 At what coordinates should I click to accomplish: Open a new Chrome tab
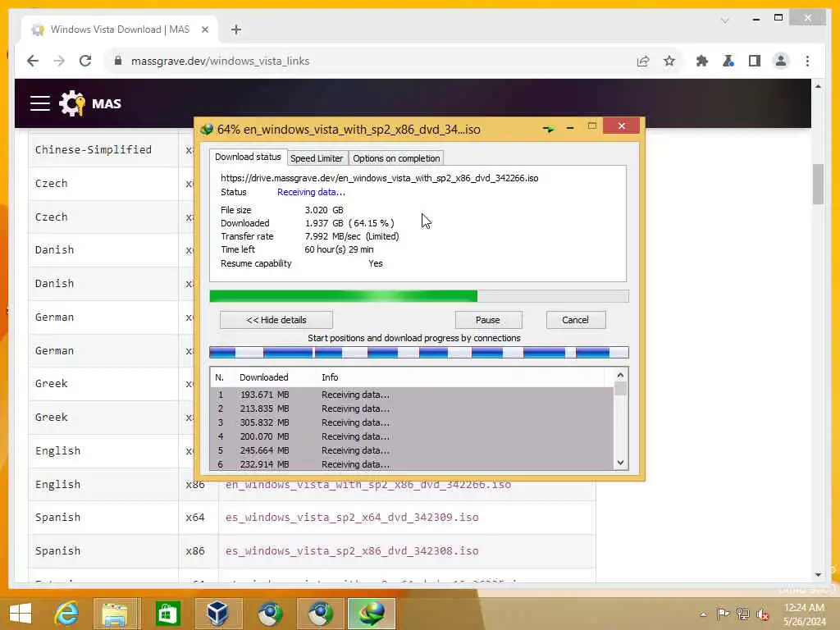(x=236, y=30)
